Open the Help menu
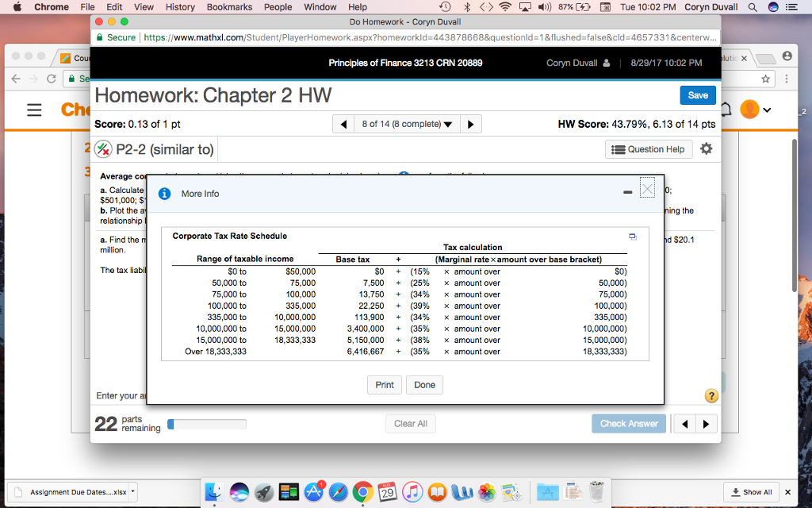 pyautogui.click(x=358, y=6)
